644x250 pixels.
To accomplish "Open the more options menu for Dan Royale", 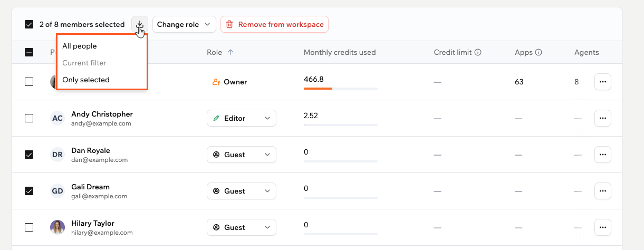I will pos(603,155).
